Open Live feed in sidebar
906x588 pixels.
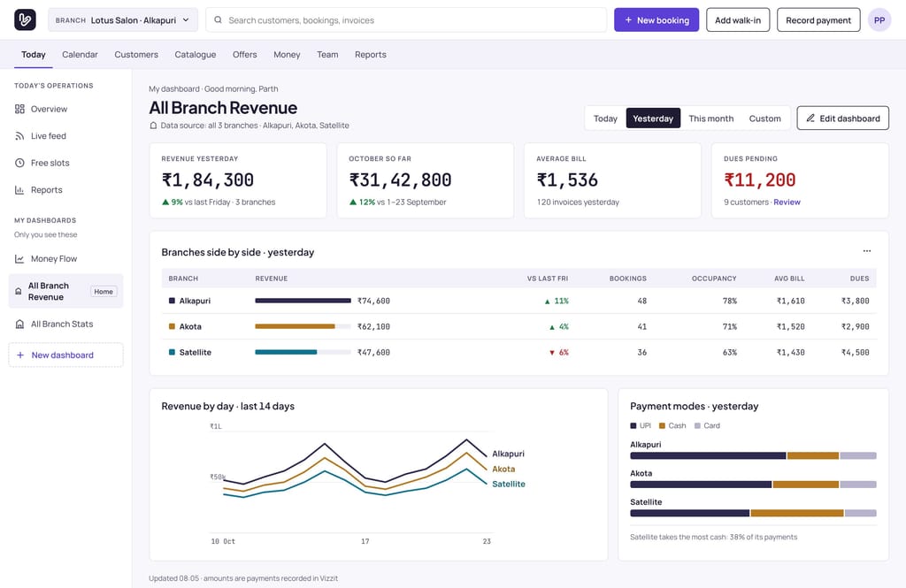[65, 136]
